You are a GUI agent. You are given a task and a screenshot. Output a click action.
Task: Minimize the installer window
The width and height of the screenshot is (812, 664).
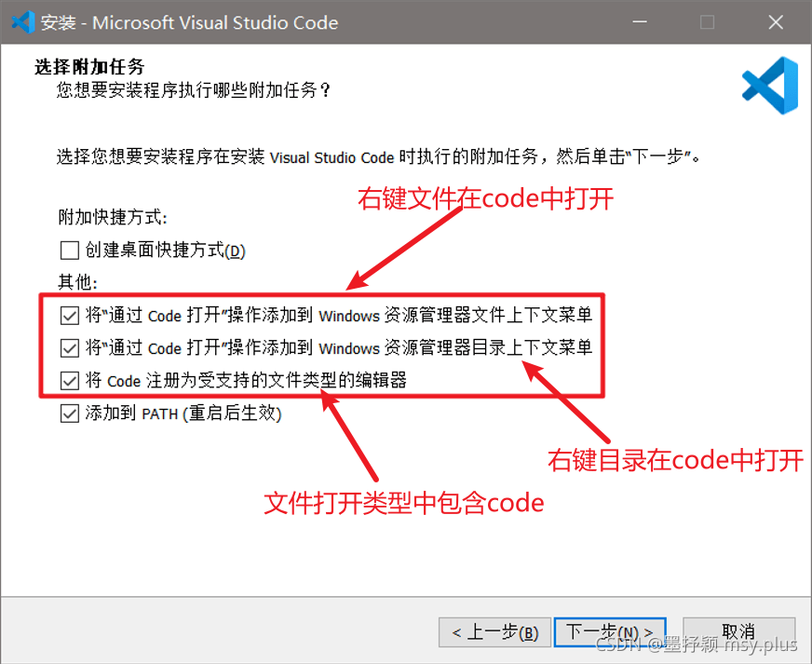coord(640,22)
